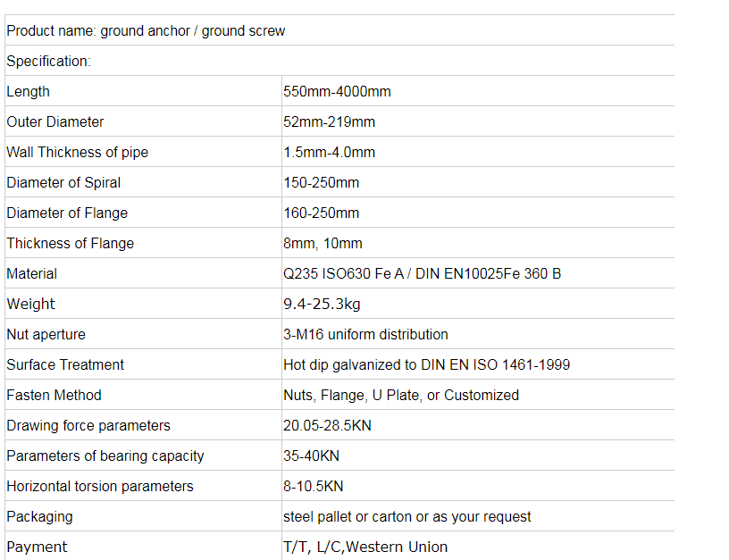Screen dimensions: 729x560
Task: Select the 9.4-25.3kg weight value
Action: pos(322,305)
